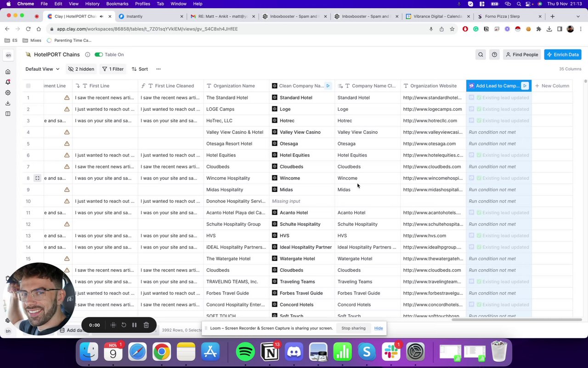The height and width of the screenshot is (368, 588).
Task: Select the Wincome Hospitality organization cell
Action: click(236, 178)
